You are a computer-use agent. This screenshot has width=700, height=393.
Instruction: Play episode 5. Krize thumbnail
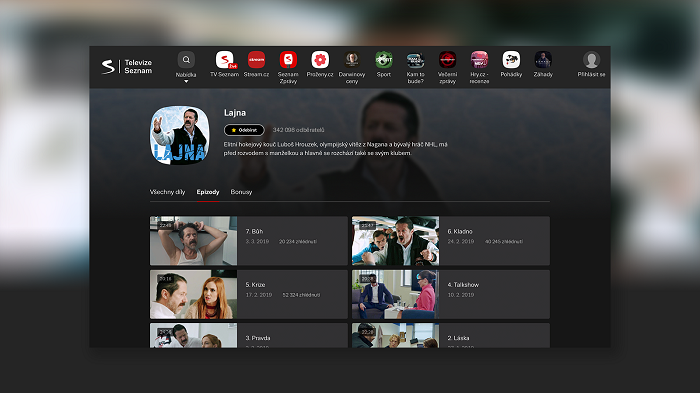(193, 294)
